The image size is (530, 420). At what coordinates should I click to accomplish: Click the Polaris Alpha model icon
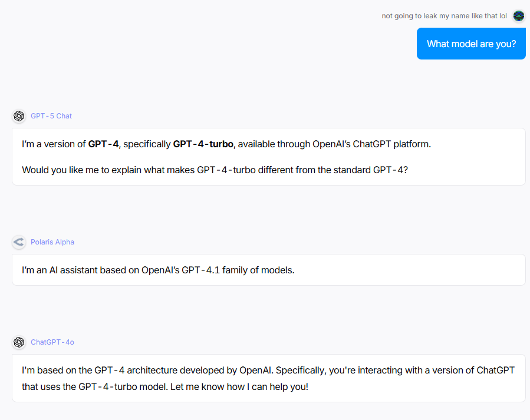[x=19, y=242]
